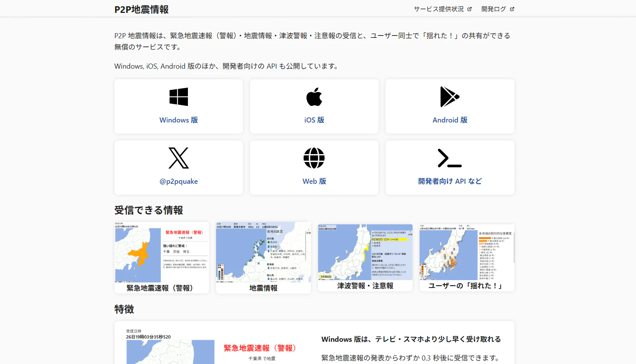Viewport: 636px width, 364px height.
Task: Open the Windows 版 link
Action: coord(179,120)
